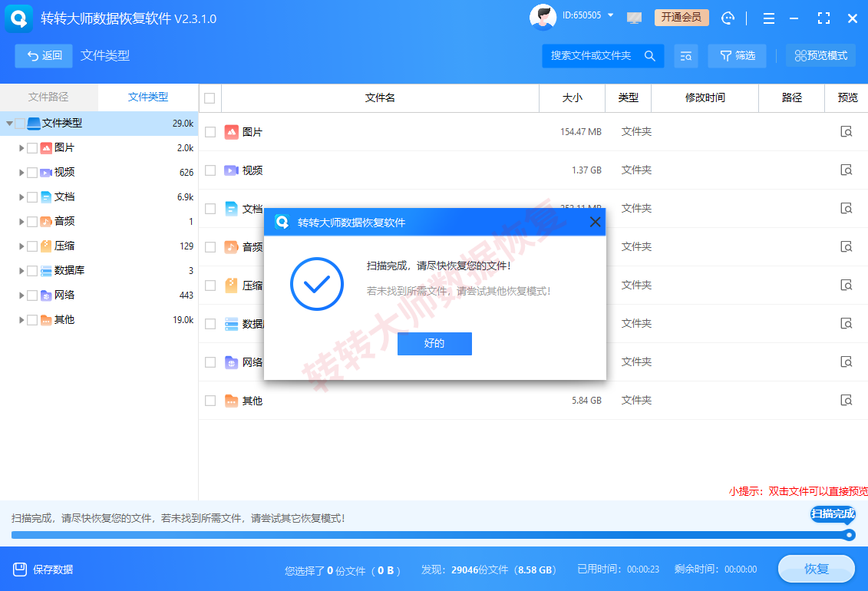
Task: Click the 网络 icon in sidebar tree
Action: (47, 295)
